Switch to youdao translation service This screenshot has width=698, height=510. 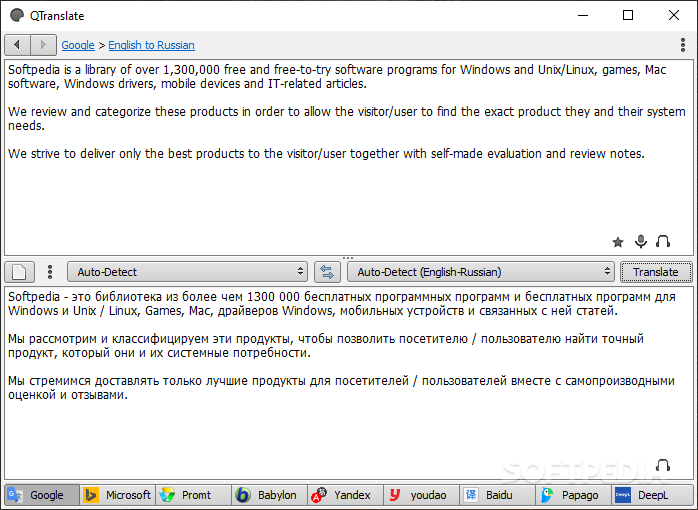pyautogui.click(x=422, y=495)
